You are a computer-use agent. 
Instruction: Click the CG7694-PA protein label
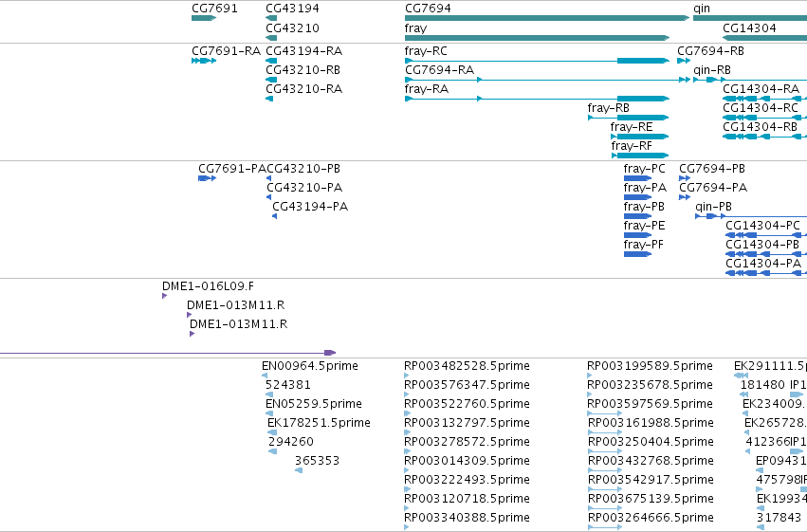pyautogui.click(x=713, y=188)
